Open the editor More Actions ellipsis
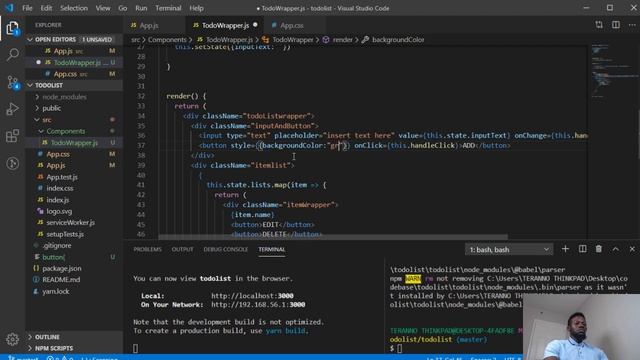This screenshot has width=640, height=360. (x=632, y=25)
